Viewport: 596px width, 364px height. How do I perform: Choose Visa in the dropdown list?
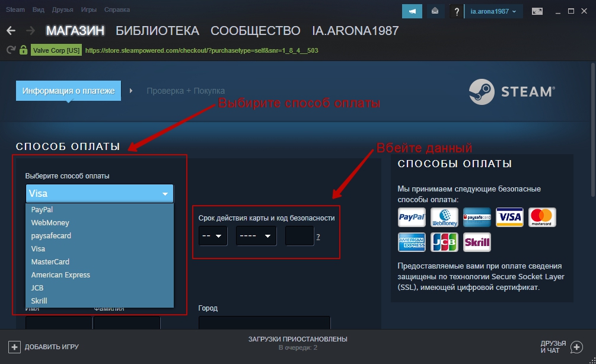100,249
